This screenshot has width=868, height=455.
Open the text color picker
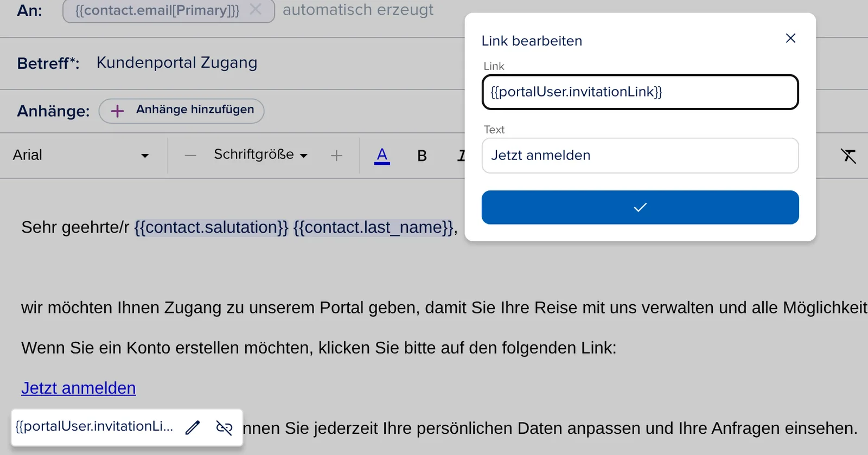click(x=382, y=156)
